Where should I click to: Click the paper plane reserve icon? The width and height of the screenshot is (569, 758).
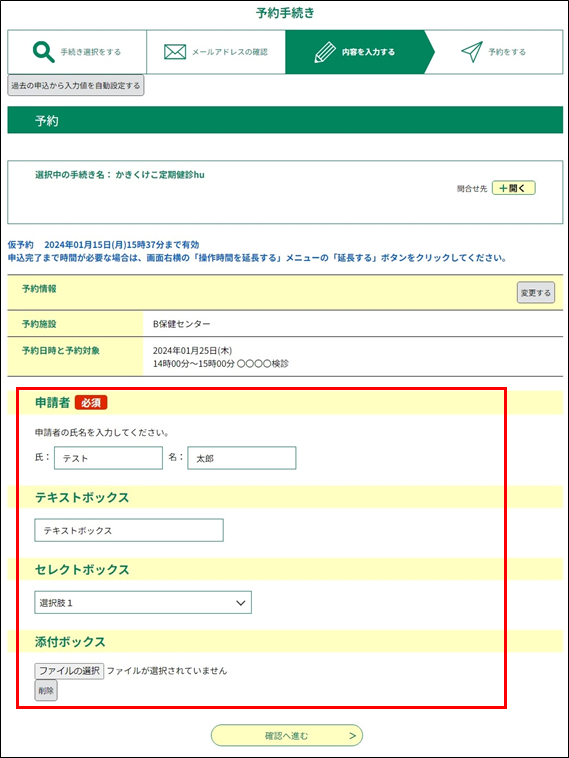tap(472, 52)
